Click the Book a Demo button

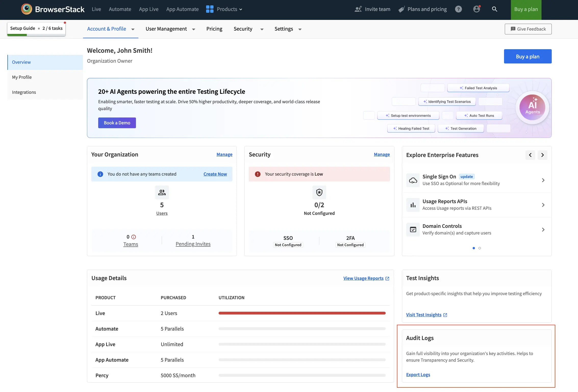point(117,123)
